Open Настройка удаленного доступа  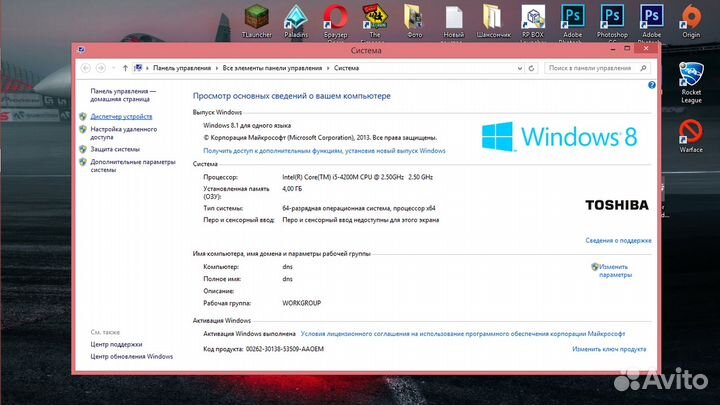[124, 133]
